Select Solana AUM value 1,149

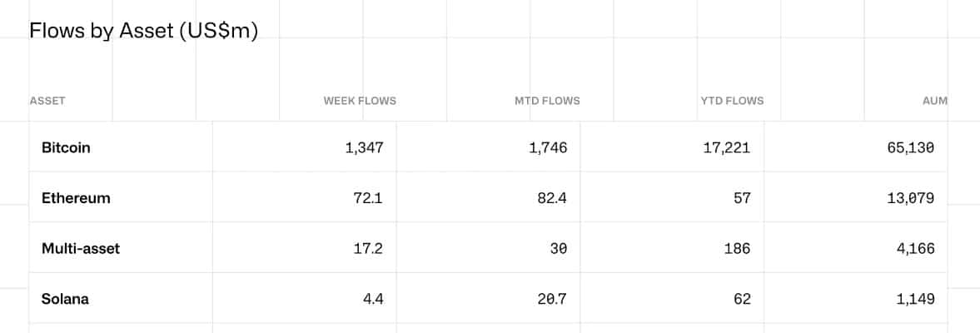click(916, 299)
